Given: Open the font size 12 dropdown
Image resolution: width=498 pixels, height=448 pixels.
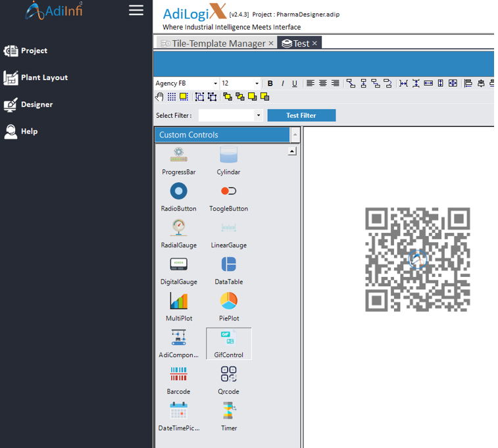Looking at the screenshot, I should (257, 84).
